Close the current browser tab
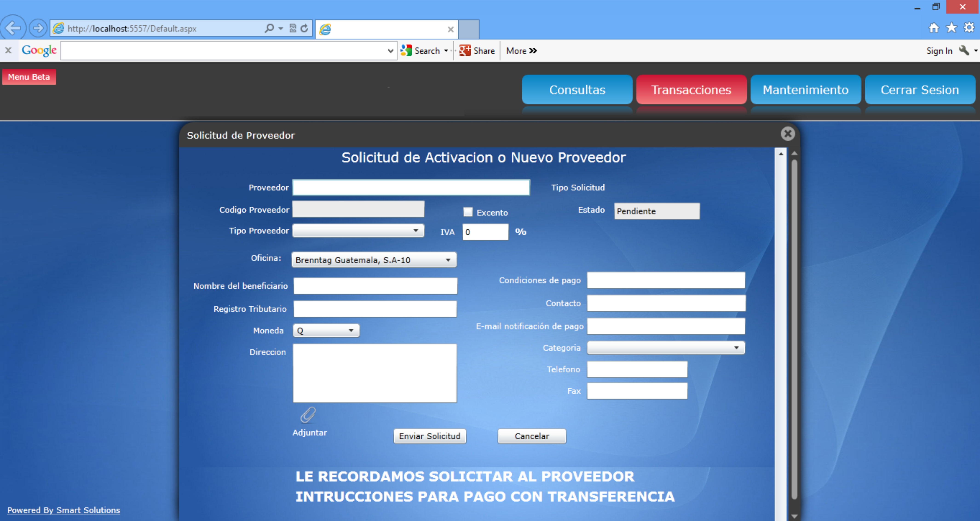This screenshot has height=521, width=980. tap(450, 29)
